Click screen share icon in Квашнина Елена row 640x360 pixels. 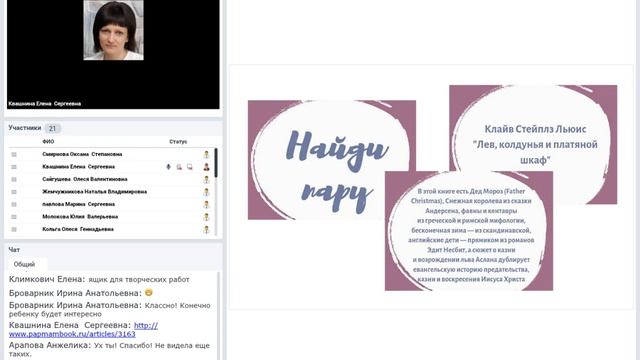click(x=190, y=167)
